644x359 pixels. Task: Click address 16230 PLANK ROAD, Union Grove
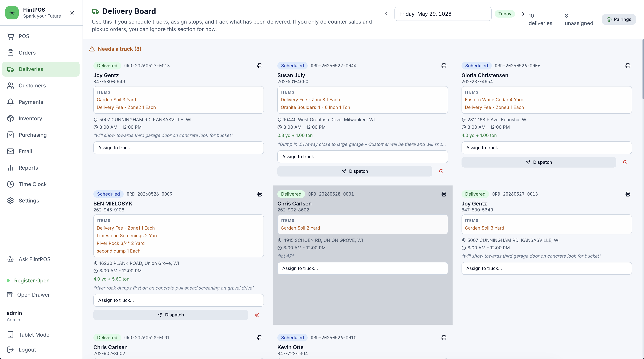[x=139, y=263]
